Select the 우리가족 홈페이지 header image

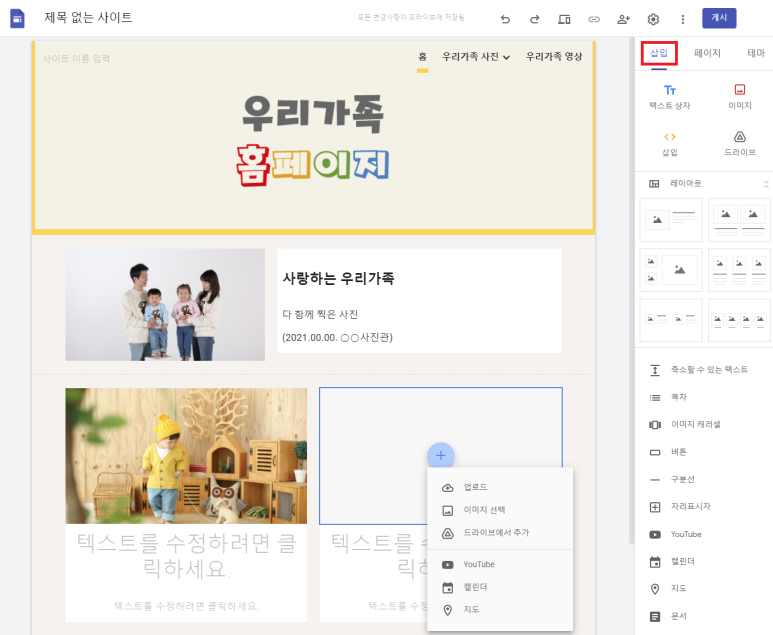(x=313, y=141)
